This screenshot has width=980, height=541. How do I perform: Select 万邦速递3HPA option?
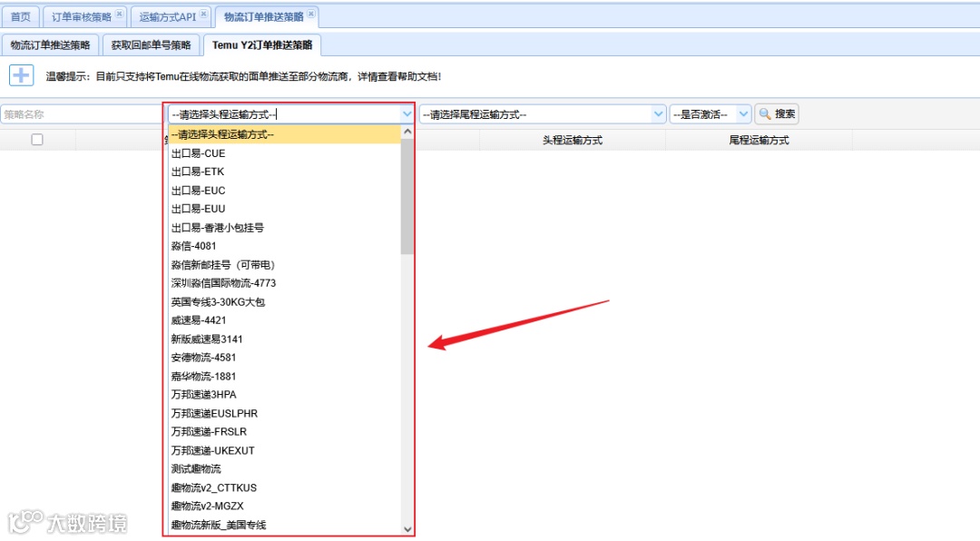(x=284, y=395)
